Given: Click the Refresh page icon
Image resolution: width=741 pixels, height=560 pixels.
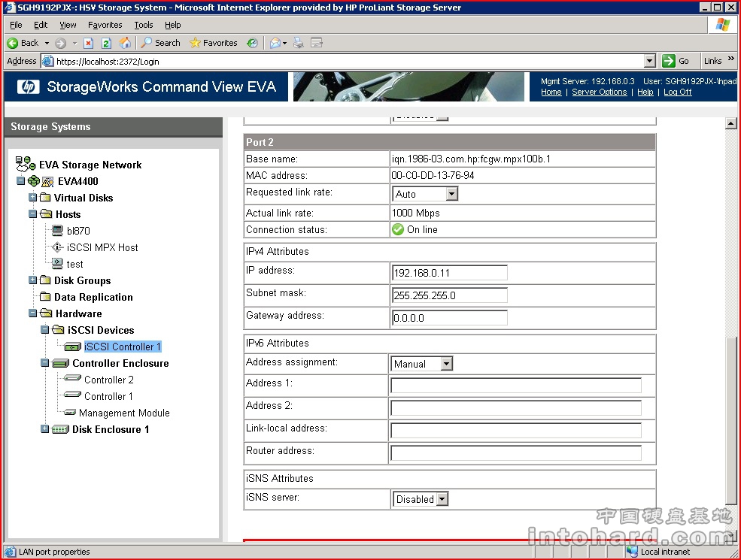Looking at the screenshot, I should coord(106,43).
